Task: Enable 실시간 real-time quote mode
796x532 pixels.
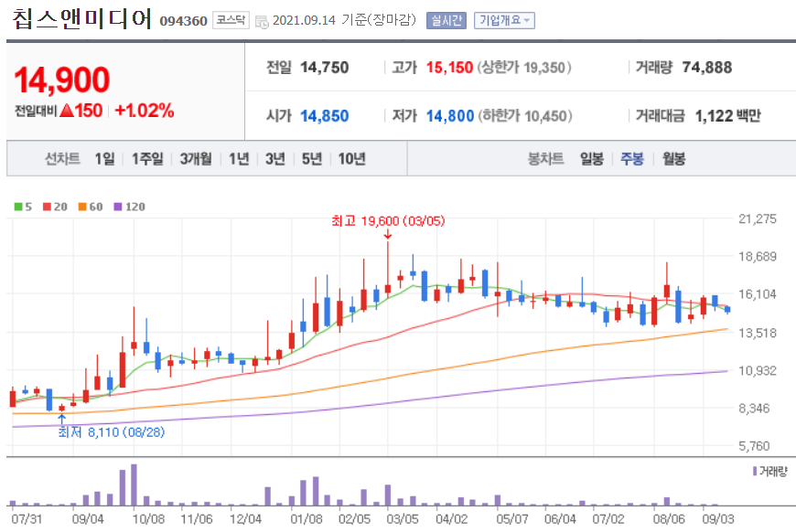Action: [x=445, y=20]
